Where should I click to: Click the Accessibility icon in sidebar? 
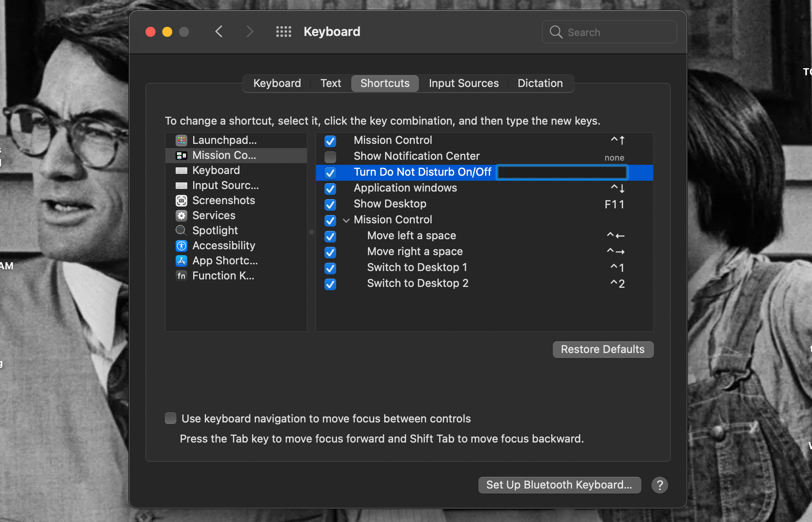pos(181,245)
